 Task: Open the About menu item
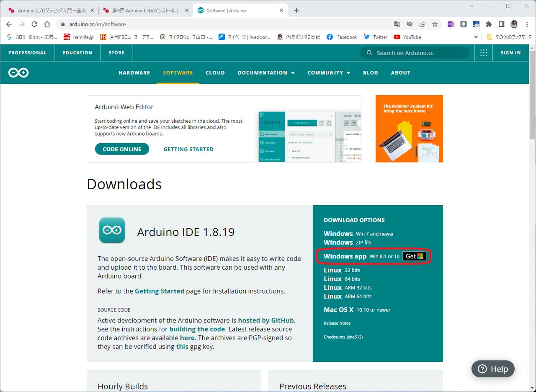[401, 73]
